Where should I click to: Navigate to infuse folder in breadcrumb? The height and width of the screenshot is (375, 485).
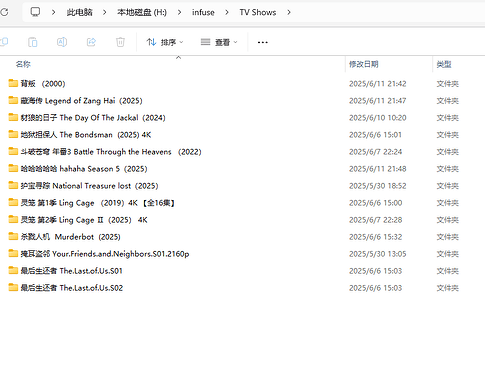(x=203, y=12)
